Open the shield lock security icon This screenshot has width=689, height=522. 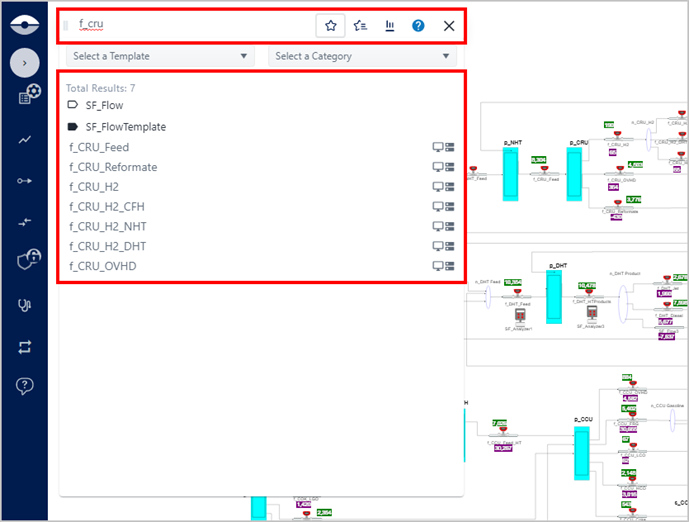click(x=25, y=260)
